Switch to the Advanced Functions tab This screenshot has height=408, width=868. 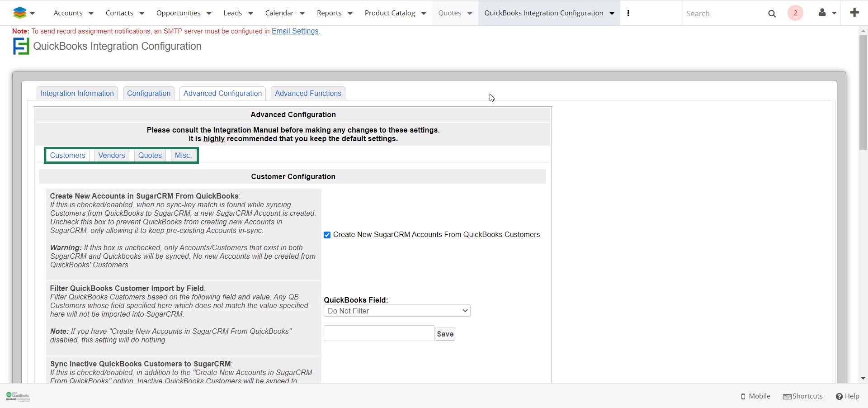pyautogui.click(x=308, y=93)
